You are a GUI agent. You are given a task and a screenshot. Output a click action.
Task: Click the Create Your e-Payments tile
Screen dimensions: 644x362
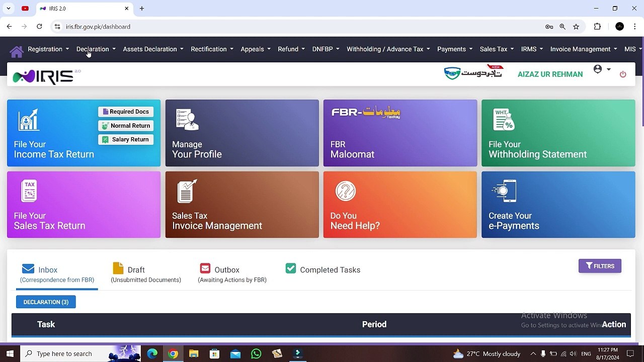(x=558, y=205)
